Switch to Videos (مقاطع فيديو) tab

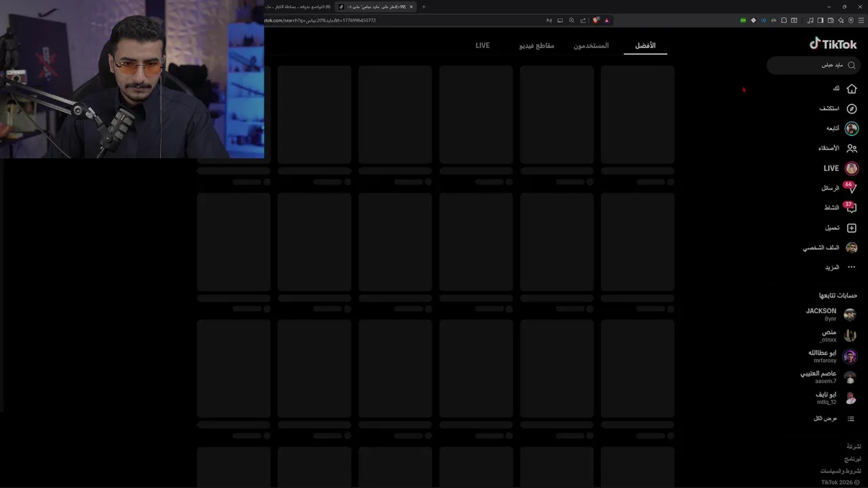pyautogui.click(x=536, y=45)
